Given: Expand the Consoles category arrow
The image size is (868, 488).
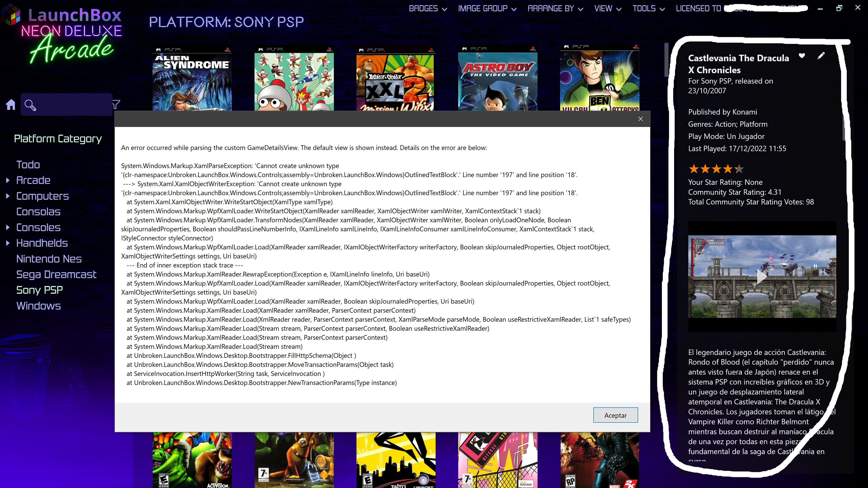Looking at the screenshot, I should [x=8, y=227].
